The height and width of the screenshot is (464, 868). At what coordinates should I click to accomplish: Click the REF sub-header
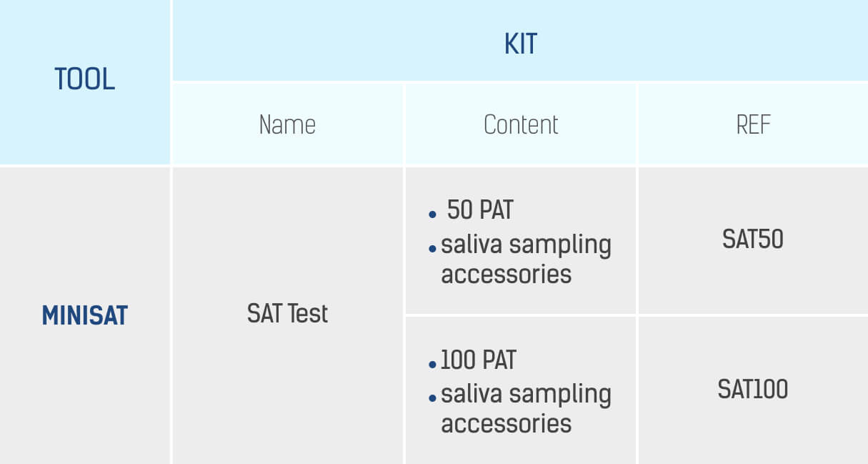(753, 124)
